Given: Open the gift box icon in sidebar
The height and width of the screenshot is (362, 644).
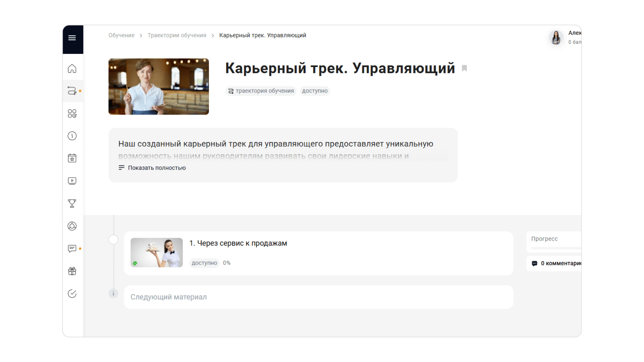Looking at the screenshot, I should 72,271.
